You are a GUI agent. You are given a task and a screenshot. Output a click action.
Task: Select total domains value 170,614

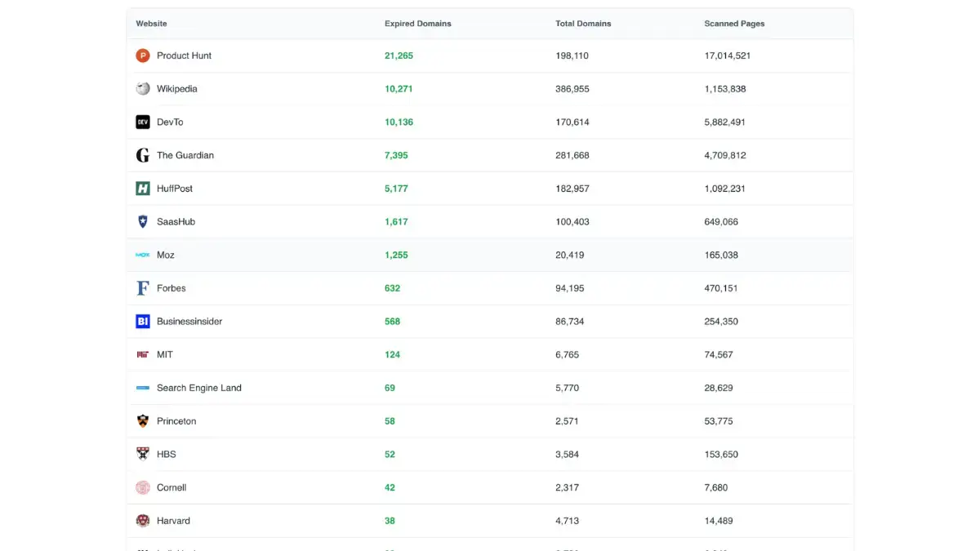572,122
